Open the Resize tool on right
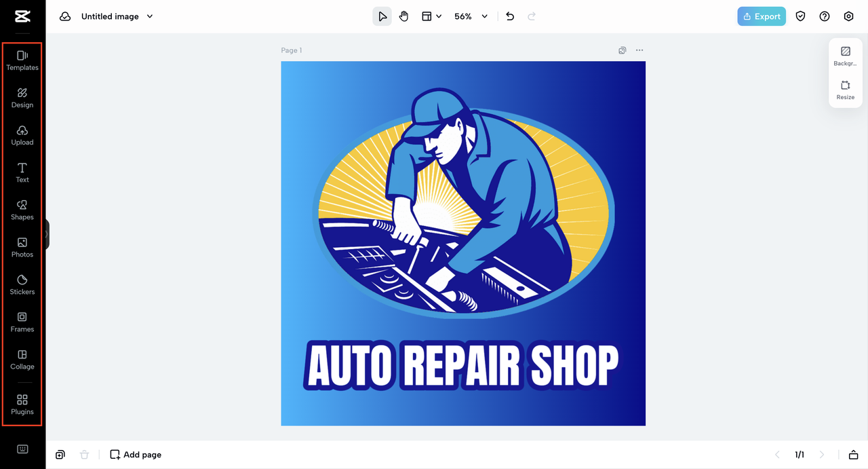868x469 pixels. point(846,90)
